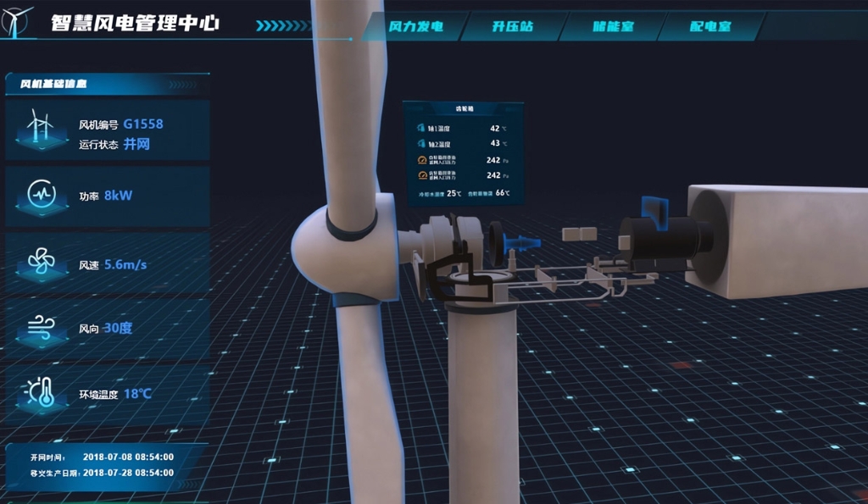Image resolution: width=868 pixels, height=504 pixels.
Task: Open the 风力发电 tab
Action: click(x=415, y=26)
